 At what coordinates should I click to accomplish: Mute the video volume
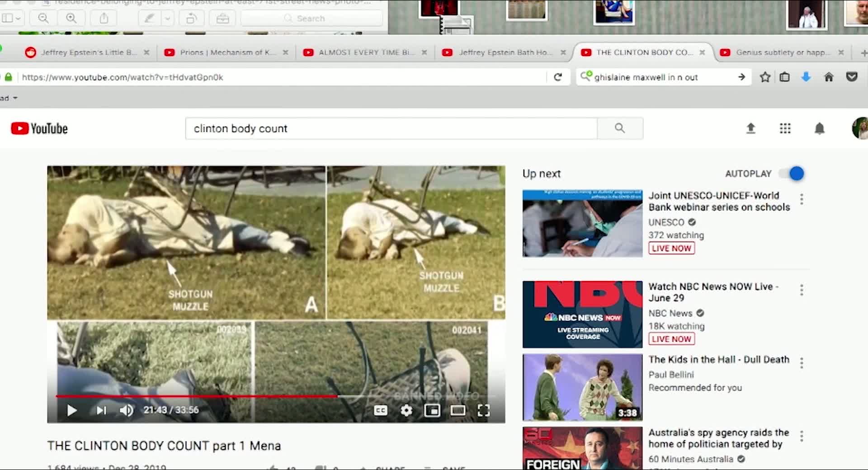[x=126, y=410]
